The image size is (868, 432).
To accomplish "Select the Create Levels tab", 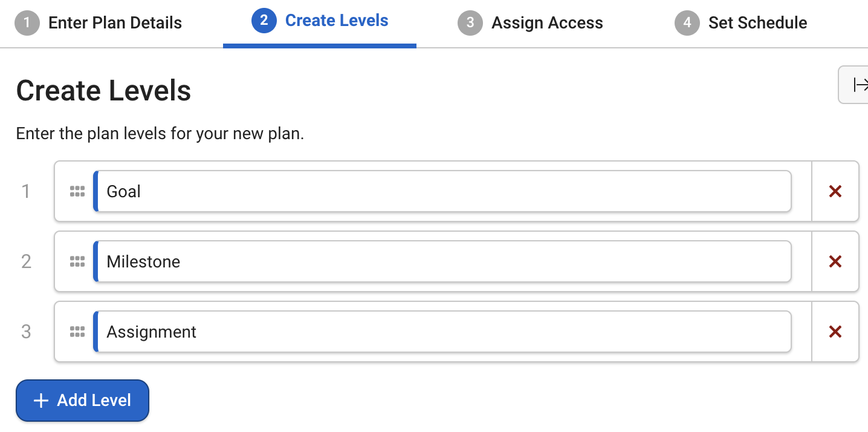I will 336,20.
